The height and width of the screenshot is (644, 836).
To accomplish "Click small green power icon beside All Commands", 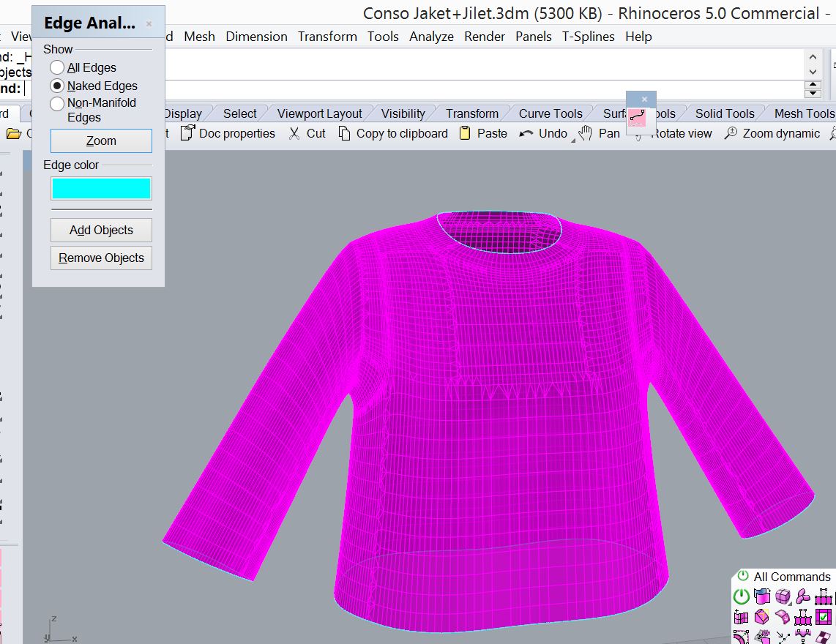I will tap(743, 576).
